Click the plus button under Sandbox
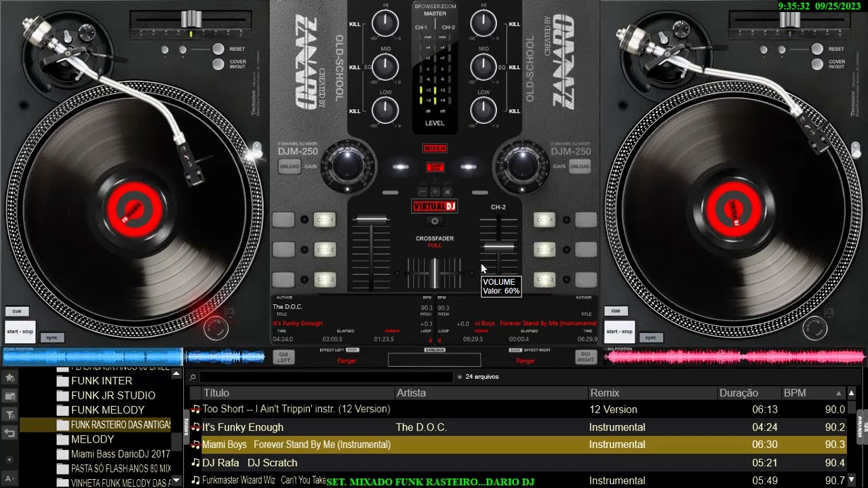868x488 pixels. click(x=435, y=192)
